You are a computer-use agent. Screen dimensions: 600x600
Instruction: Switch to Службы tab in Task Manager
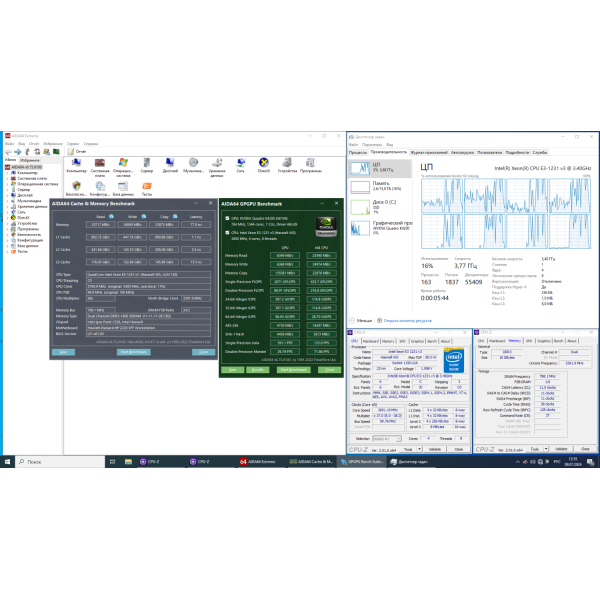(540, 152)
